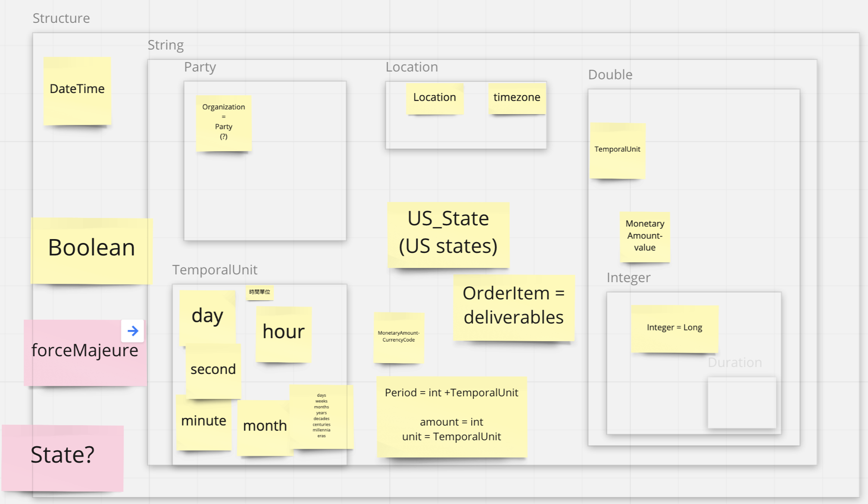Click the Monetary Amount-value sticky note
This screenshot has width=868, height=504.
point(645,236)
